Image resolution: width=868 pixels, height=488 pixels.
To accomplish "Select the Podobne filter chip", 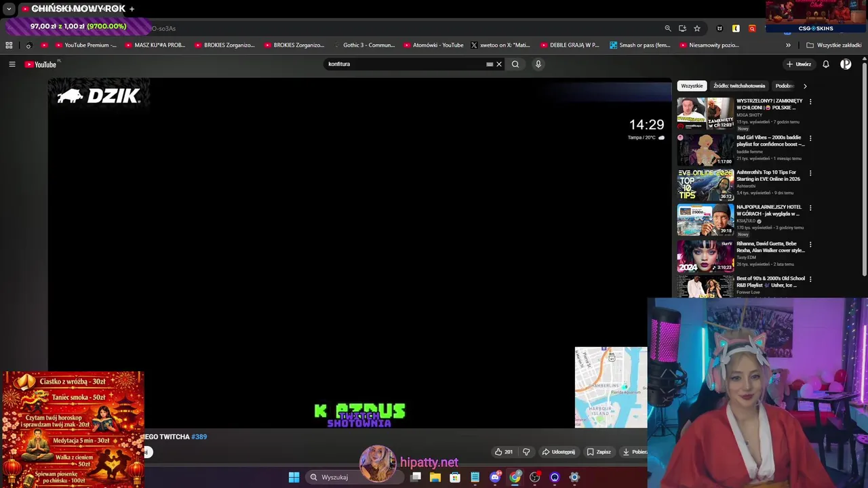I will [x=785, y=86].
